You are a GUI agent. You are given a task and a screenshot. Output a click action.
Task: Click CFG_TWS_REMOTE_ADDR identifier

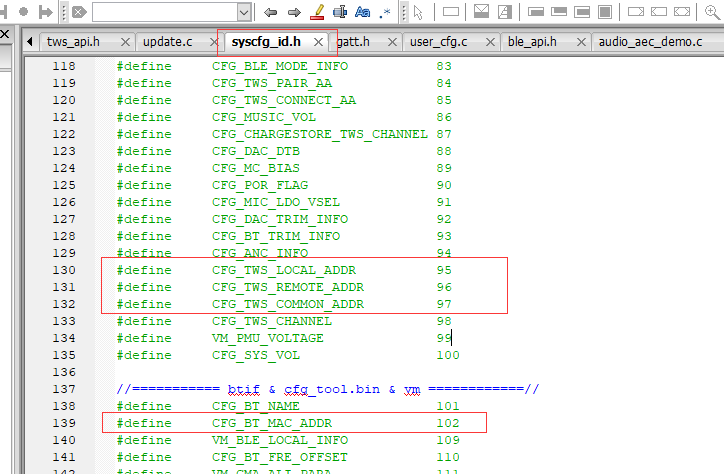click(x=288, y=288)
